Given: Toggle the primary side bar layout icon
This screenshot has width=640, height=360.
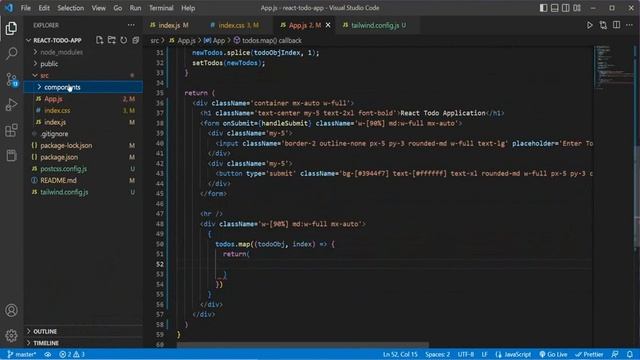Looking at the screenshot, I should tap(543, 8).
